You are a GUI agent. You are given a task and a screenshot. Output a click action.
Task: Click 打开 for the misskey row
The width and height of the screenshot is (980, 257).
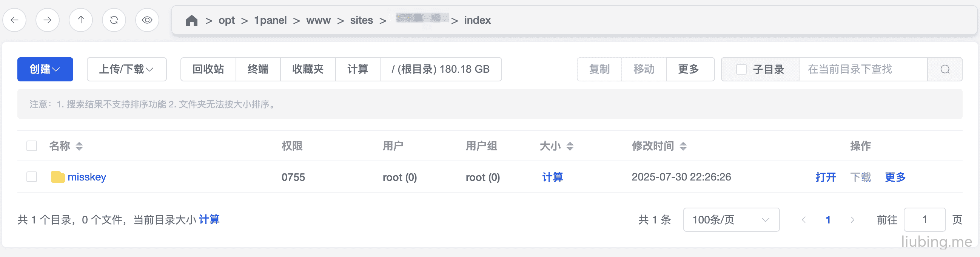coord(826,177)
